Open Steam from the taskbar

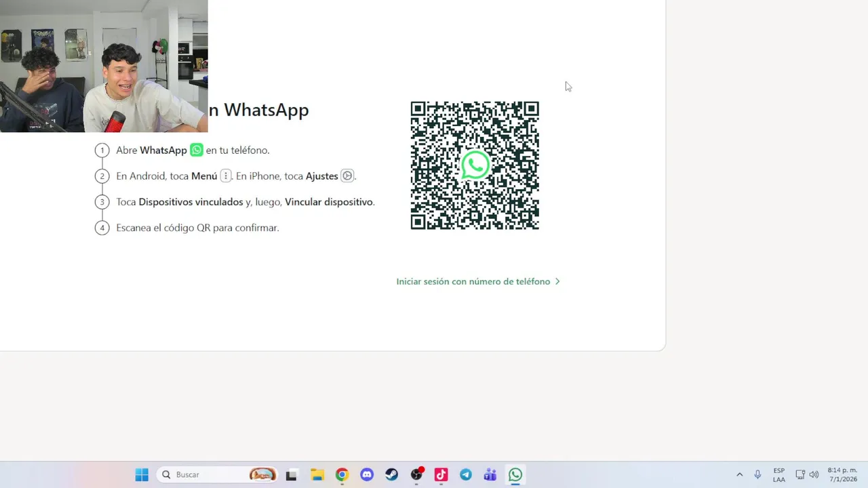point(392,474)
